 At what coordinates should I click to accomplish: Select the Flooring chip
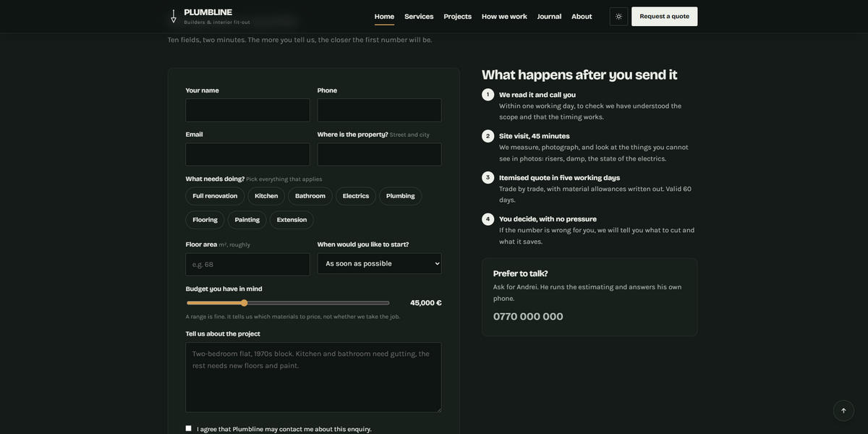tap(205, 220)
